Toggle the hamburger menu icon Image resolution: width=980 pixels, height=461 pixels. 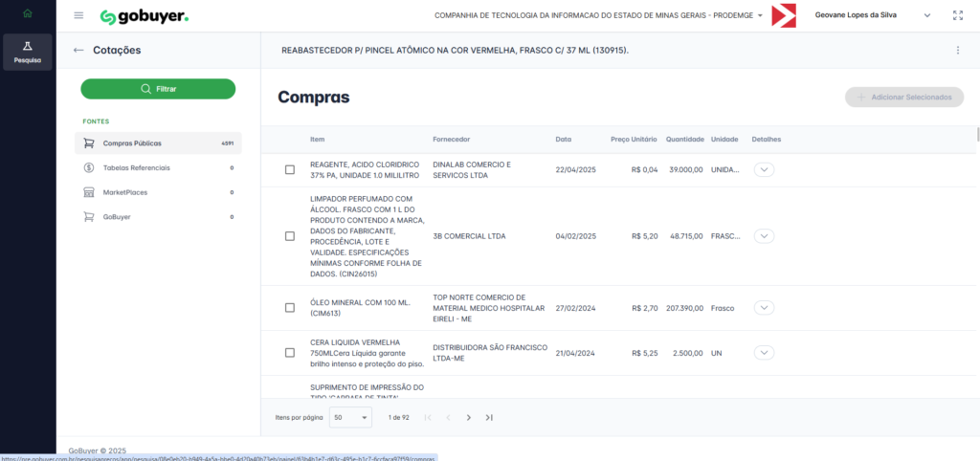pos(78,16)
